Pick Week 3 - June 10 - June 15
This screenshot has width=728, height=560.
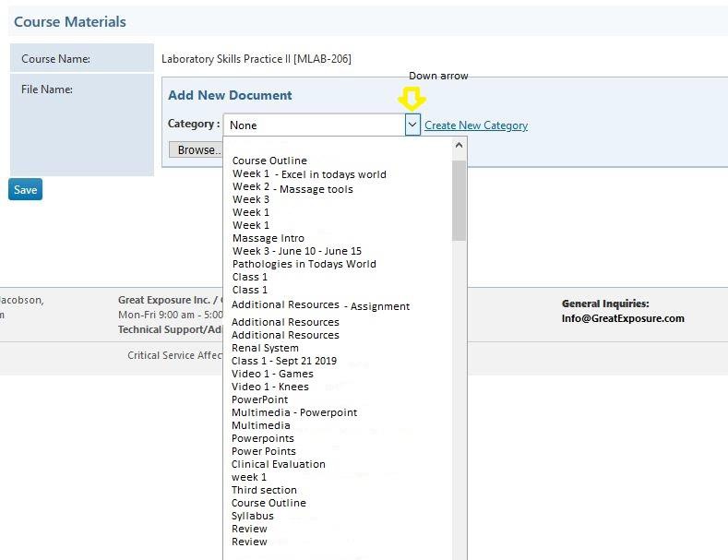coord(296,251)
